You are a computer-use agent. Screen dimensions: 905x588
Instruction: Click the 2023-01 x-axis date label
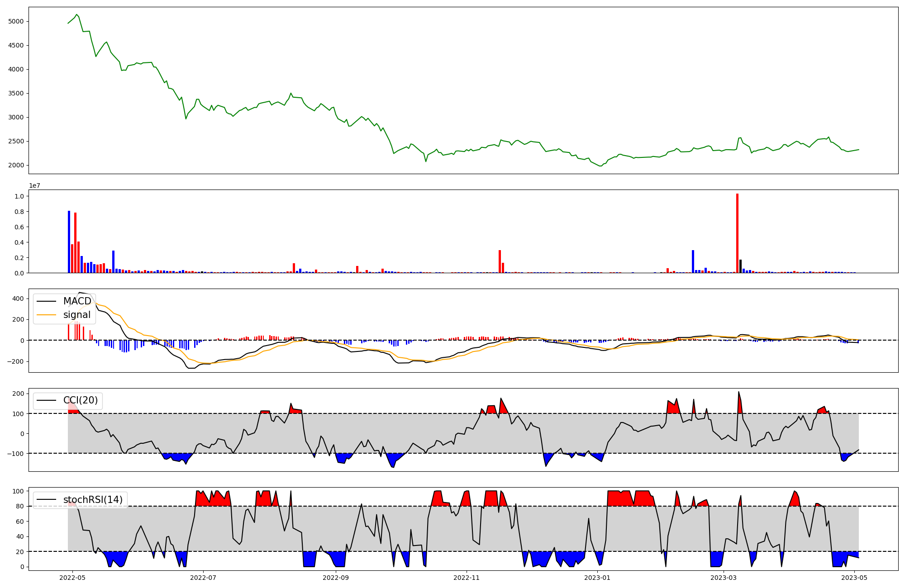click(597, 578)
